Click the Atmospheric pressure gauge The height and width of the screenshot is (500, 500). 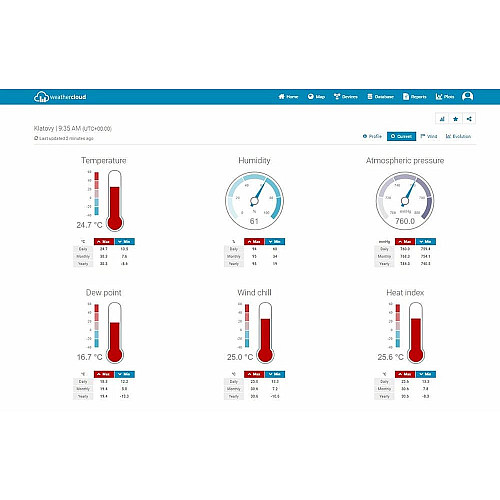point(405,201)
